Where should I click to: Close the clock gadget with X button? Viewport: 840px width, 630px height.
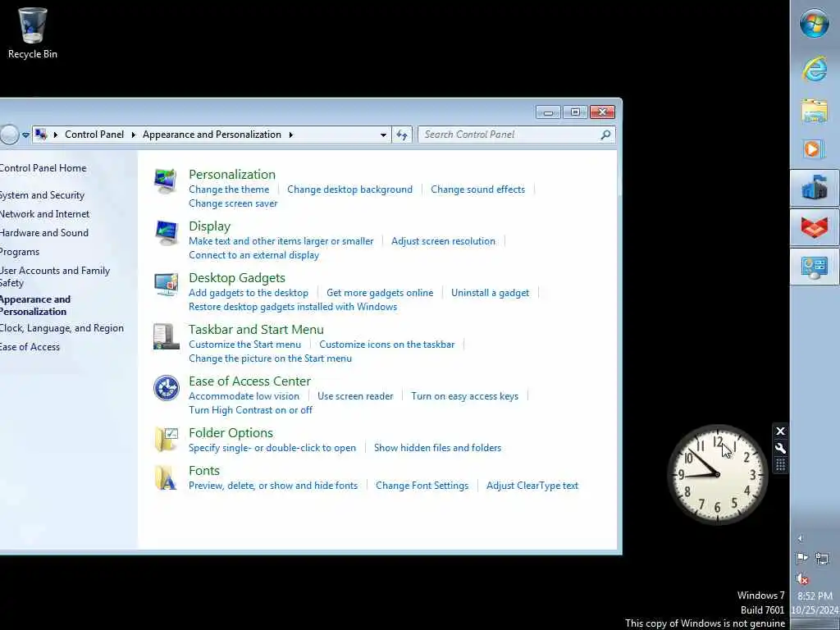tap(780, 431)
